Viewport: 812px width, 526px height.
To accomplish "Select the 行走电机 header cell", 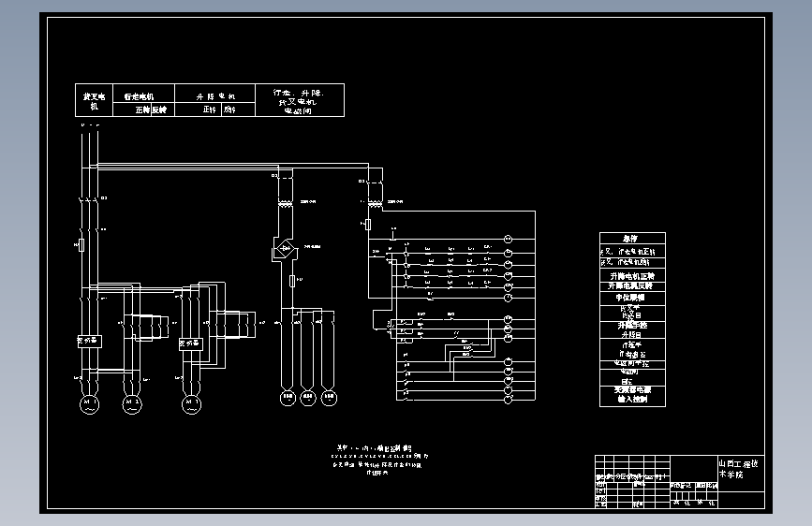I will 143,94.
